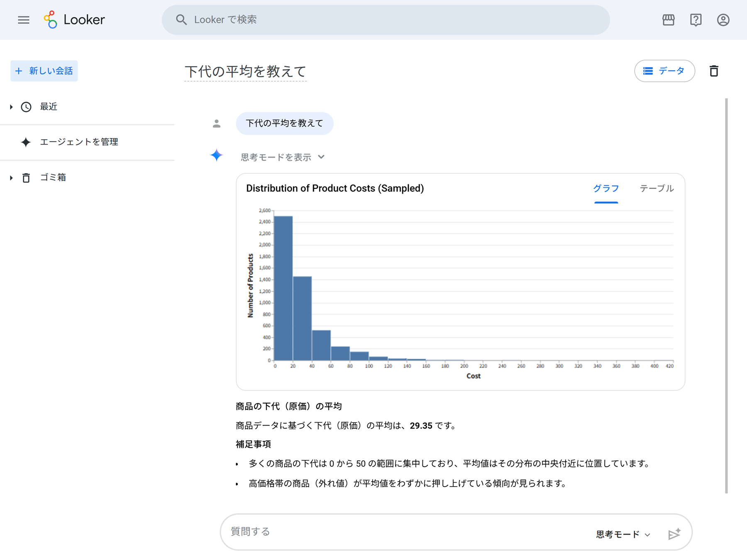Screen dimensions: 747x560
Task: Click the Gemini sparkle response icon
Action: point(216,155)
